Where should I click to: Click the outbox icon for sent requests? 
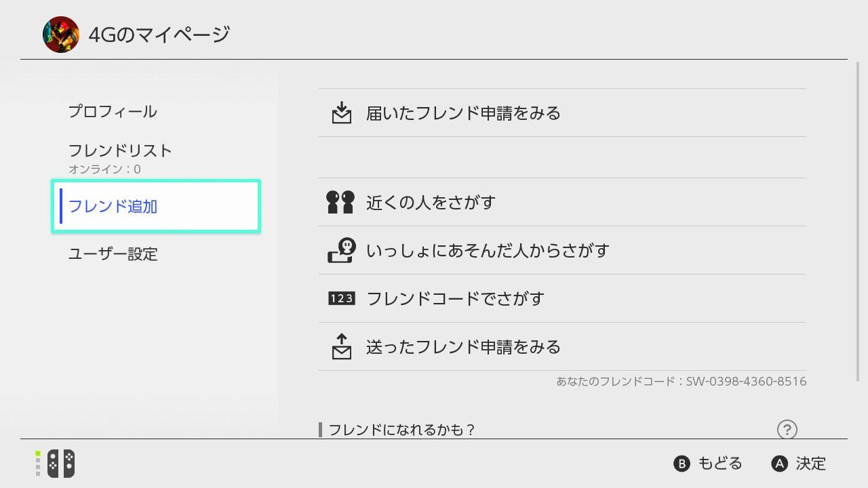[x=342, y=346]
